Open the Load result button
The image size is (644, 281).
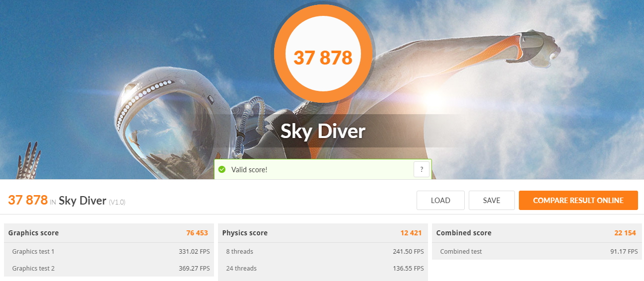click(x=440, y=201)
